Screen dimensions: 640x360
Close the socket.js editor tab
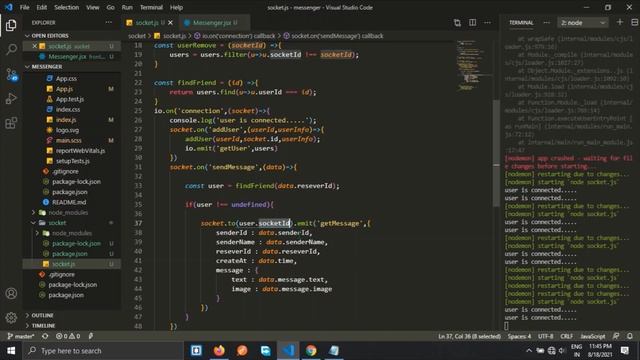point(170,23)
